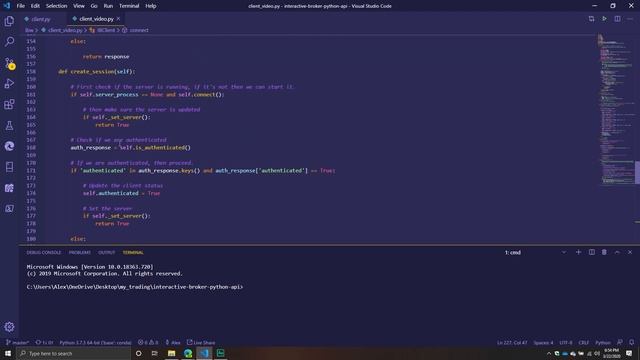Open the editor More Actions ellipsis
Screen dimensions: 640x360
pyautogui.click(x=630, y=19)
